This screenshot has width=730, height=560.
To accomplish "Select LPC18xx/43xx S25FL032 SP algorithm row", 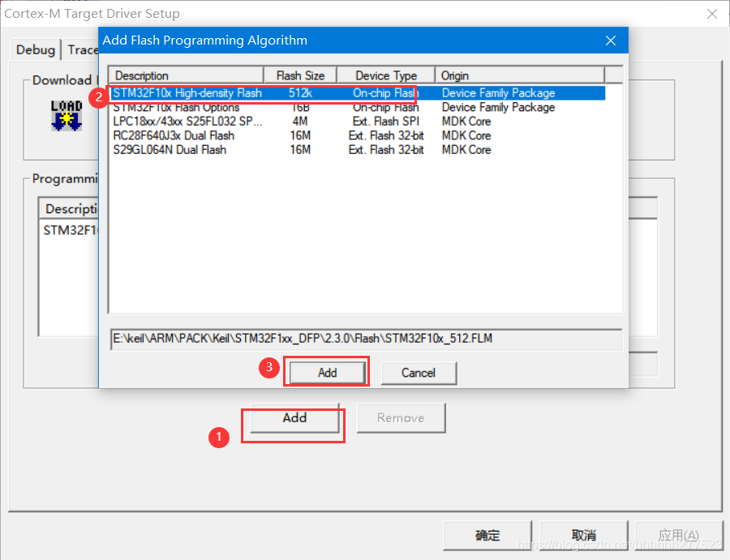I will tap(358, 122).
